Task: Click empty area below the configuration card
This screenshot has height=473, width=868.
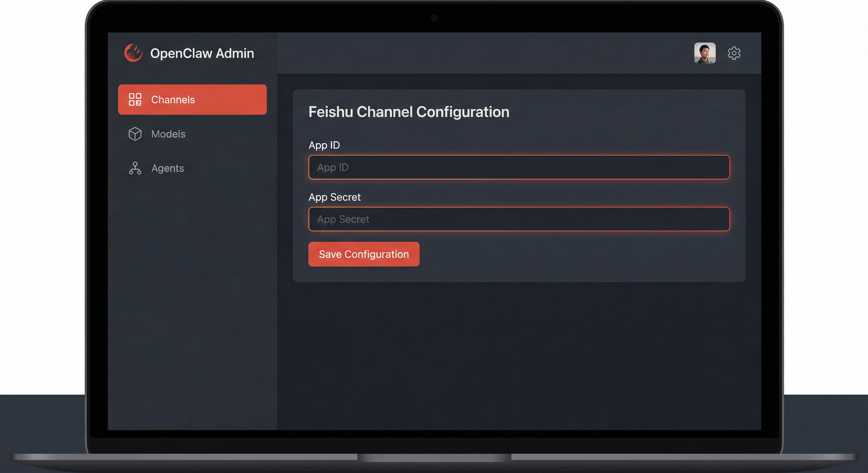Action: tap(519, 354)
